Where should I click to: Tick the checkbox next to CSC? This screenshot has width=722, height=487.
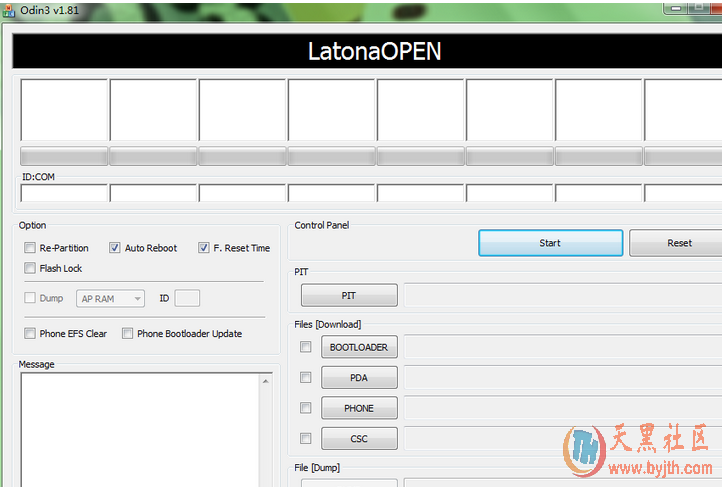click(x=305, y=438)
